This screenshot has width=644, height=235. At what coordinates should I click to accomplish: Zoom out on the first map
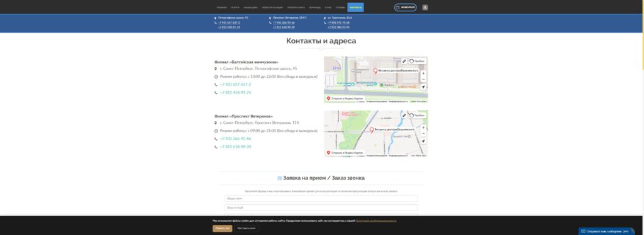(423, 79)
